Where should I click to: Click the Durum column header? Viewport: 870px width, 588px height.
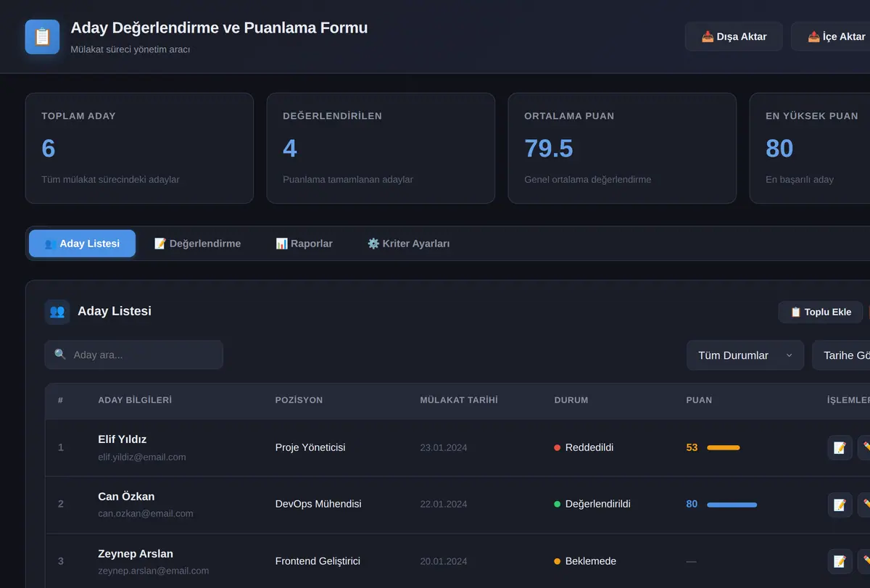click(x=571, y=400)
